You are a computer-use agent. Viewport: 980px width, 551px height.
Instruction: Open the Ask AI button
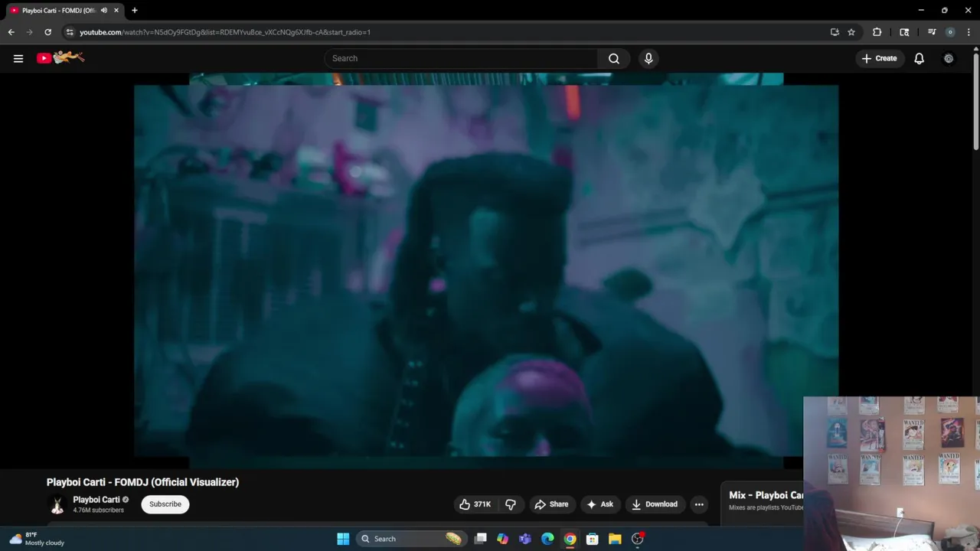tap(599, 504)
